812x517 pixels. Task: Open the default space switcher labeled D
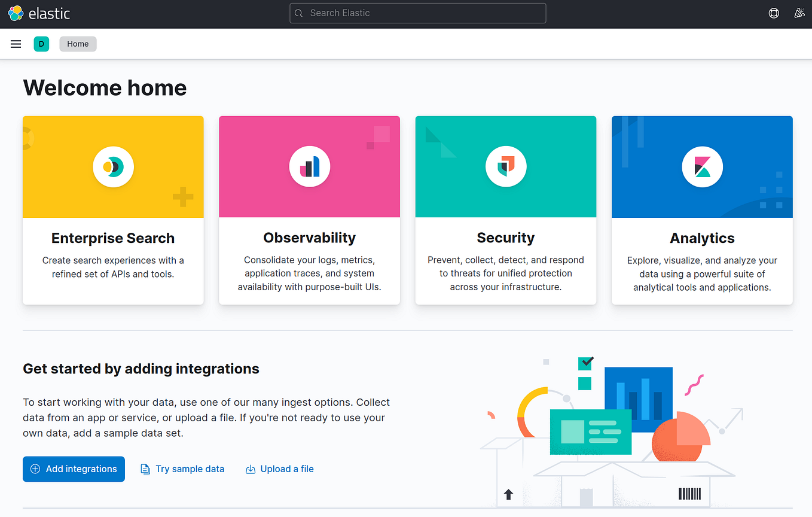(41, 43)
